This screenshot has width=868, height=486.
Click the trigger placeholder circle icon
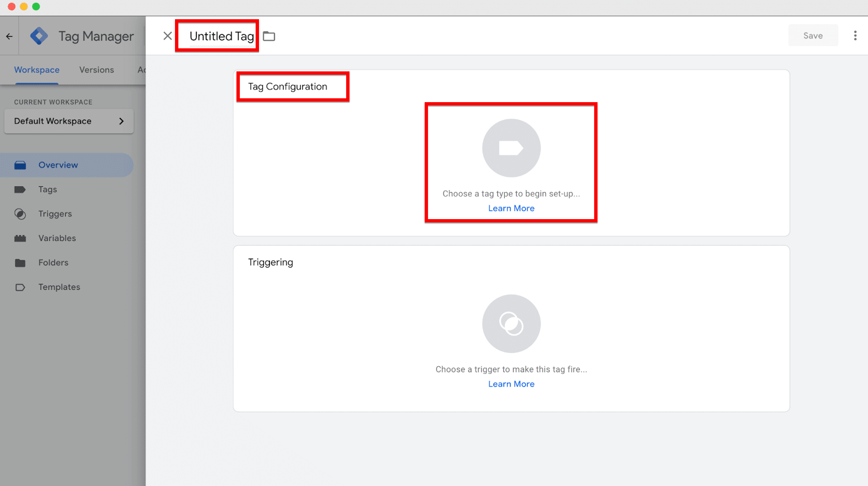click(x=511, y=324)
